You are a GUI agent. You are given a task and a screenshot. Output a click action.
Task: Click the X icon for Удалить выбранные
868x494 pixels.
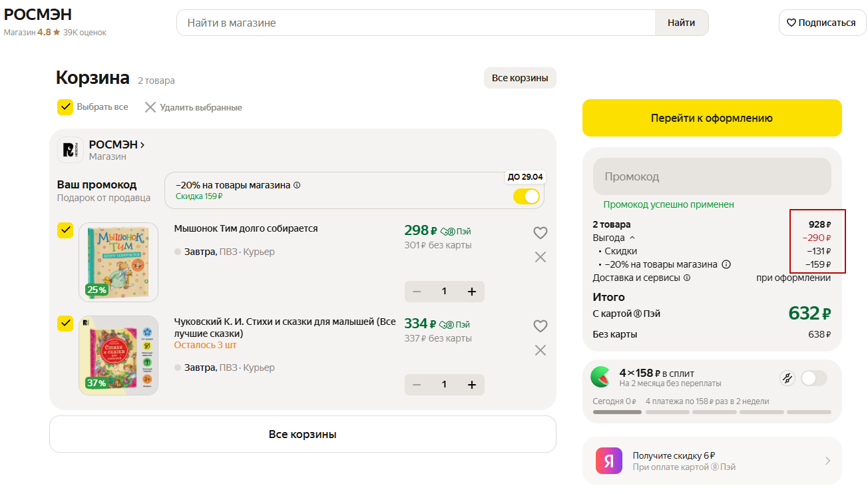150,107
